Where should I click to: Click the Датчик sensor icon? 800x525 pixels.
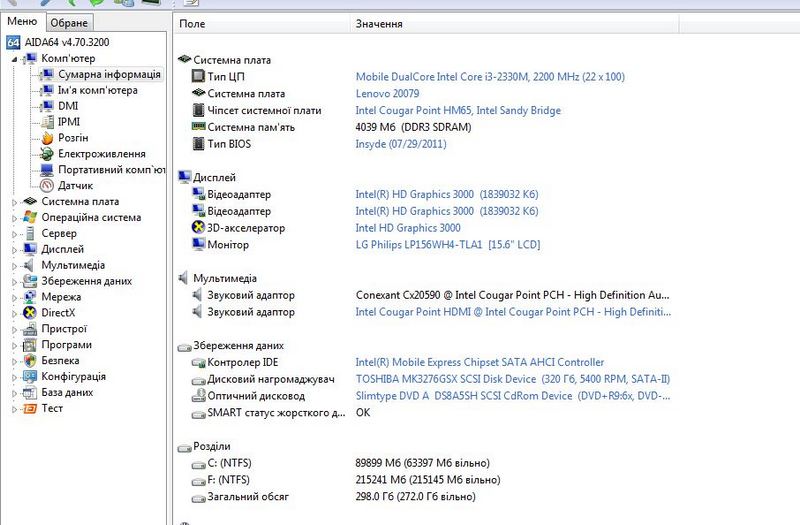[47, 186]
